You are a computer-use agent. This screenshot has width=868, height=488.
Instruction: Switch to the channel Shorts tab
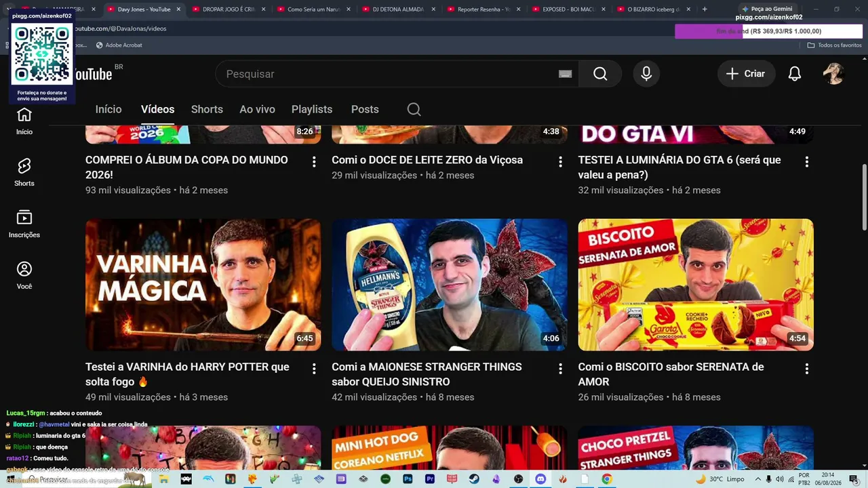pyautogui.click(x=207, y=109)
